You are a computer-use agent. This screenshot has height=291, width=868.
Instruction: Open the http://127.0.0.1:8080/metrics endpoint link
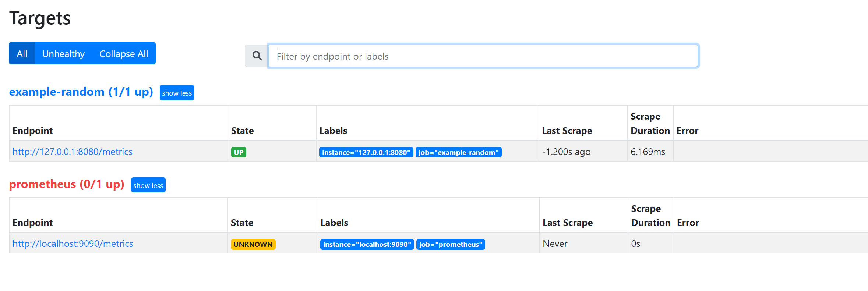[73, 152]
